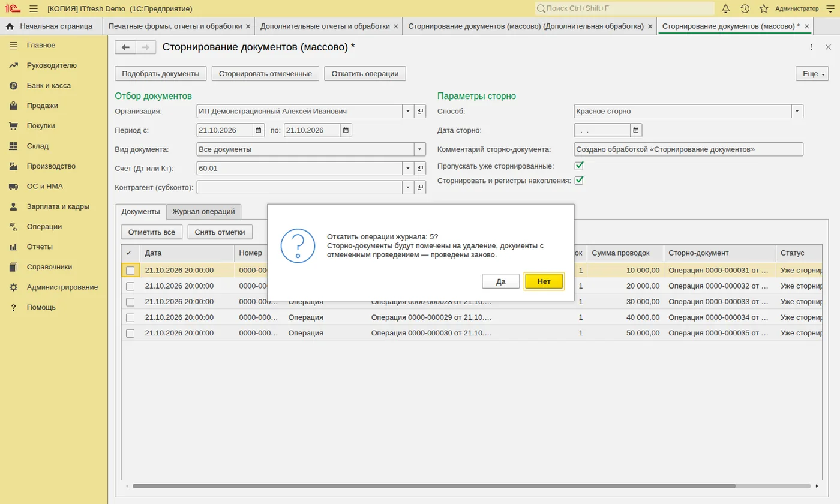Viewport: 840px width, 504px height.
Task: Check the row with sum 30 000,00
Action: pyautogui.click(x=130, y=302)
